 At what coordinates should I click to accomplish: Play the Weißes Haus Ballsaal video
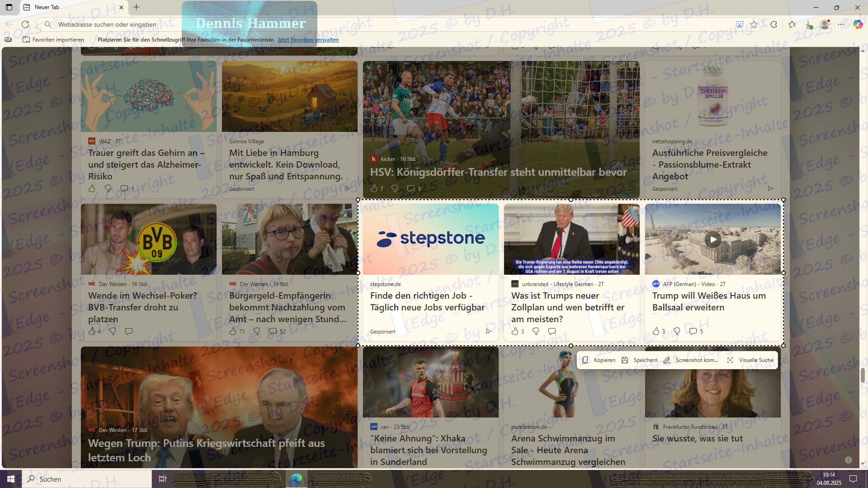[x=712, y=239]
